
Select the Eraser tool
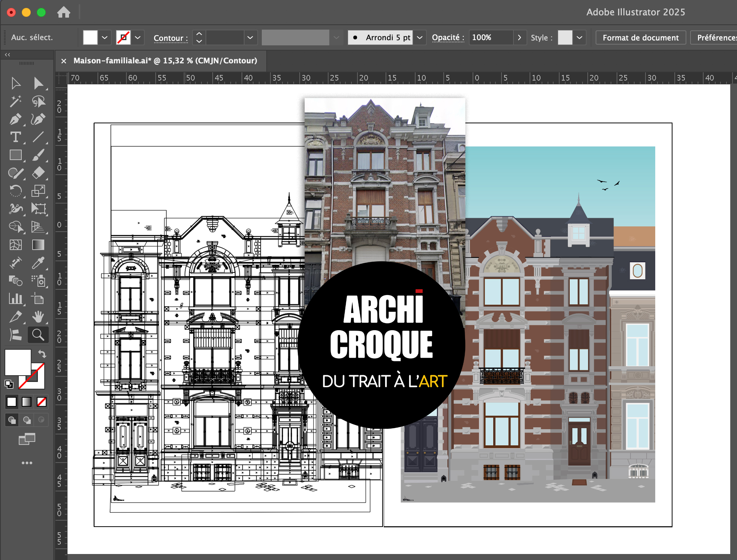[x=38, y=173]
